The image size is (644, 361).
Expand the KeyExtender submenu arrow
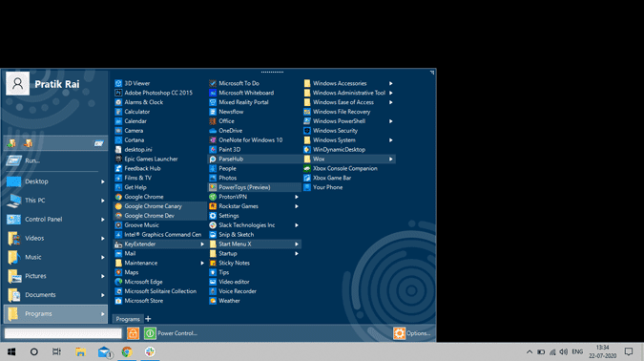point(202,244)
